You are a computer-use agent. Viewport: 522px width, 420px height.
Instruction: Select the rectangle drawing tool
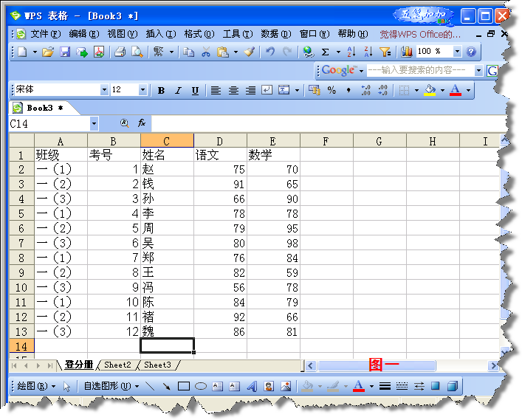tap(184, 386)
